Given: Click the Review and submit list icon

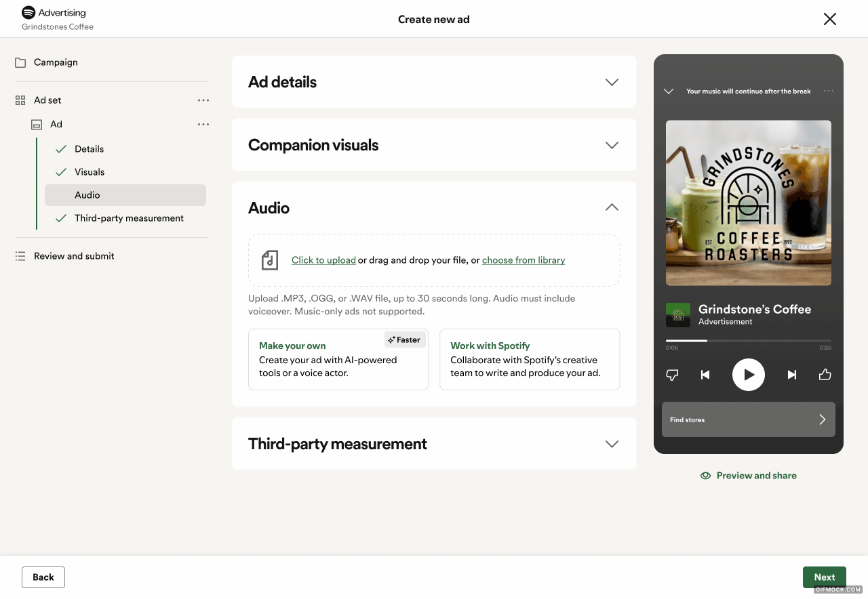Looking at the screenshot, I should (20, 256).
